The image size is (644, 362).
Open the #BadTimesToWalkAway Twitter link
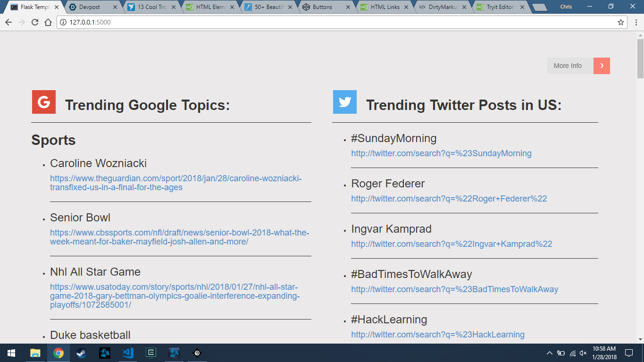click(x=454, y=289)
